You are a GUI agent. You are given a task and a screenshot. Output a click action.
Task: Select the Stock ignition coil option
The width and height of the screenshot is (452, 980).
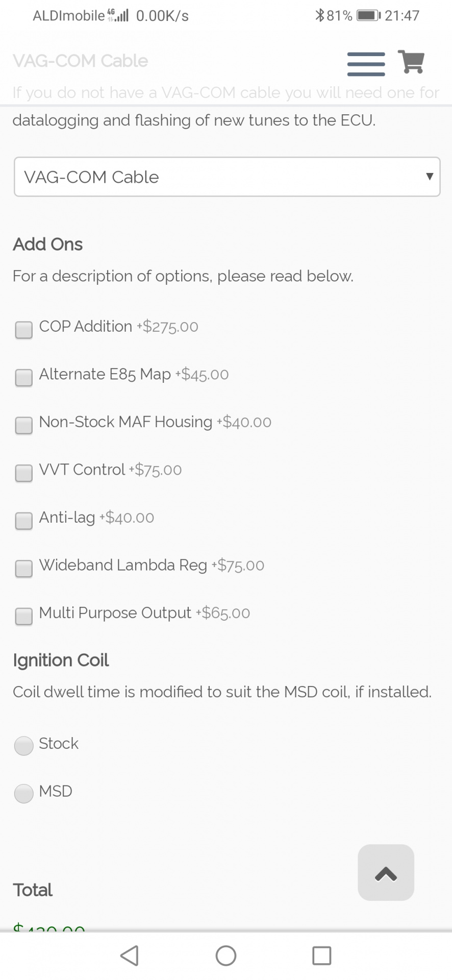pyautogui.click(x=24, y=746)
